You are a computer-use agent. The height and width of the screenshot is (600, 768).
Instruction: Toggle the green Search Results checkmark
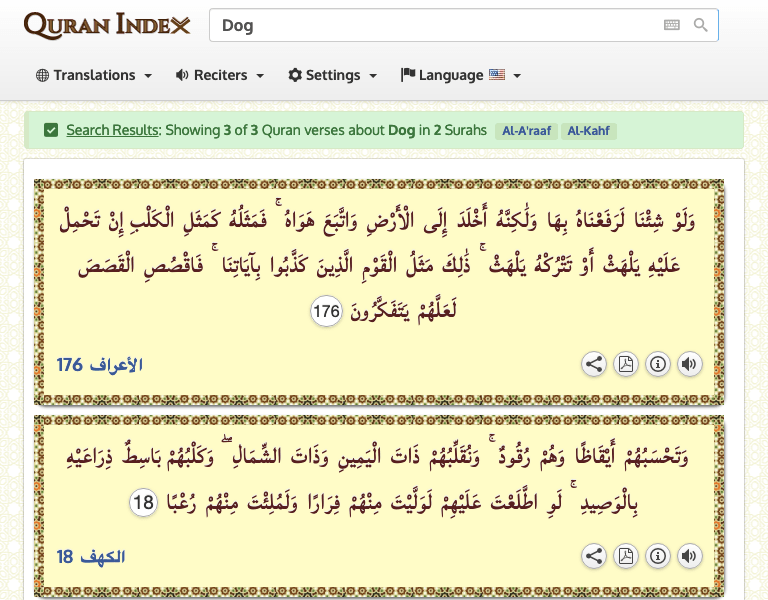[51, 130]
